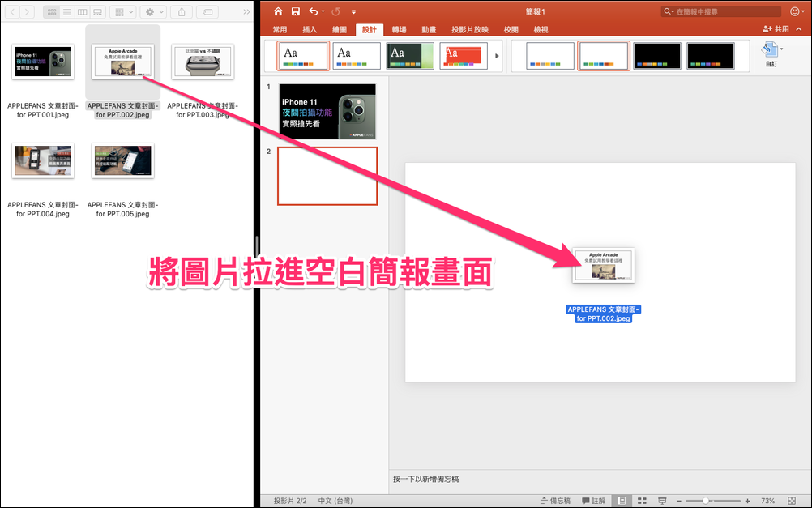Select APPLEFANS for PPT.004.jpeg thumbnail
The height and width of the screenshot is (508, 812).
pos(43,160)
